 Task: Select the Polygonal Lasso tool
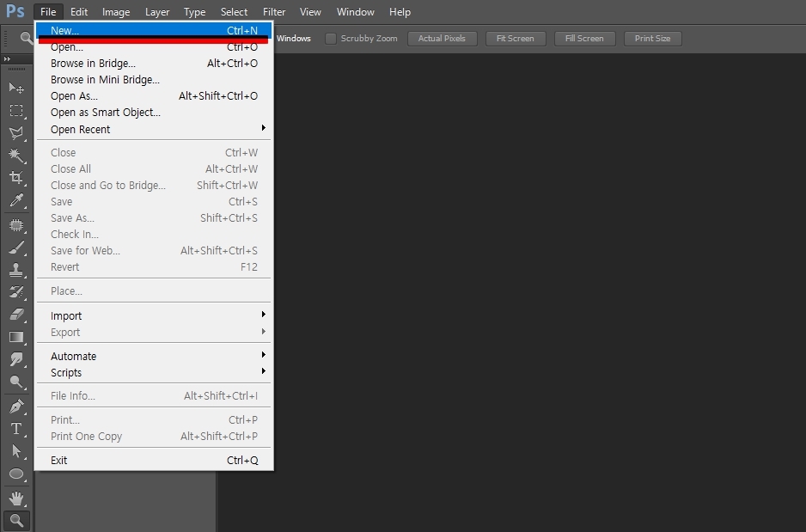[16, 133]
